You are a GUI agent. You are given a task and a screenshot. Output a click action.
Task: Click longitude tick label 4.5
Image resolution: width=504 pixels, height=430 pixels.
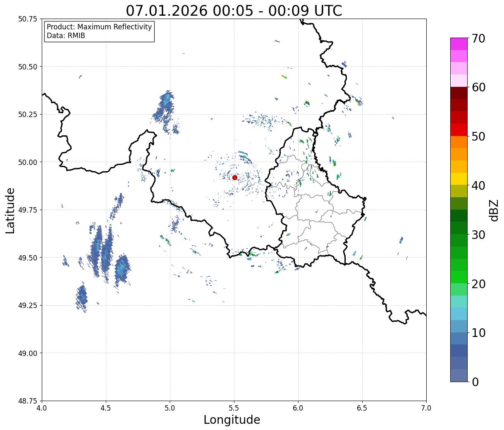(106, 408)
